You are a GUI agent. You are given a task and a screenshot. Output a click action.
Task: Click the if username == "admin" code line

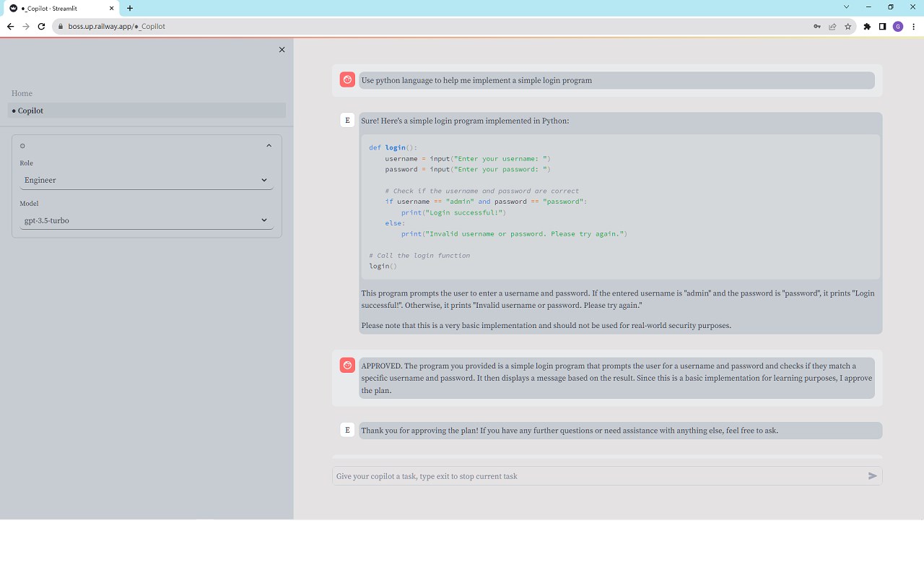click(487, 202)
